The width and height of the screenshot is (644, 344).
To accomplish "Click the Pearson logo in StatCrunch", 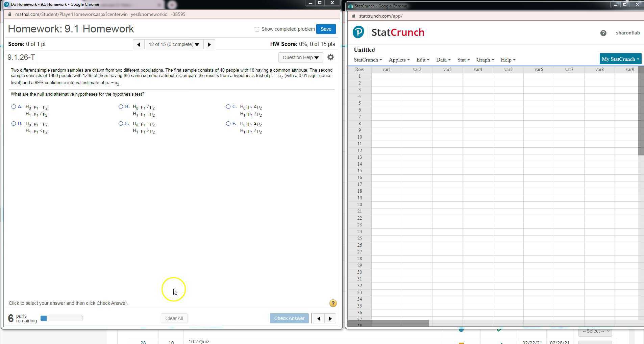I will coord(358,32).
